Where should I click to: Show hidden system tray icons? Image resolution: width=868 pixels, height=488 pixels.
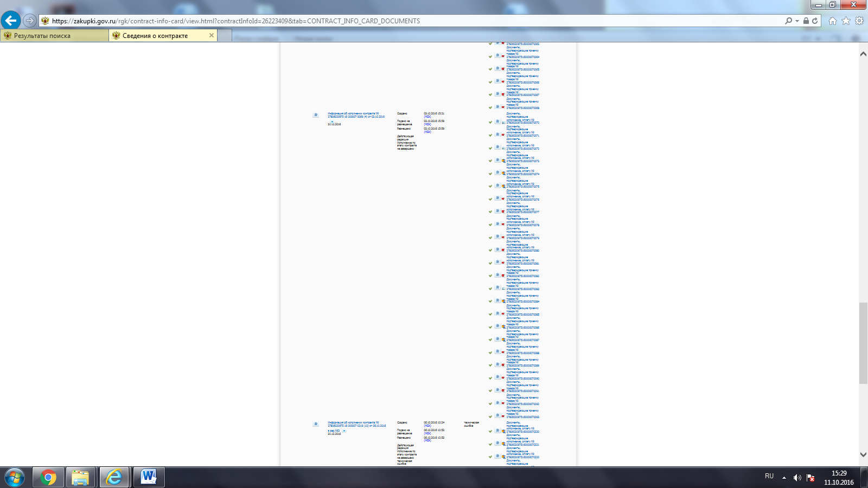click(x=784, y=478)
